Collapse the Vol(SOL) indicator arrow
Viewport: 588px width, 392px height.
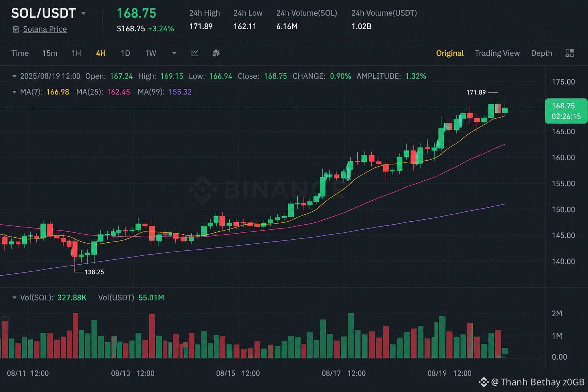tap(14, 297)
